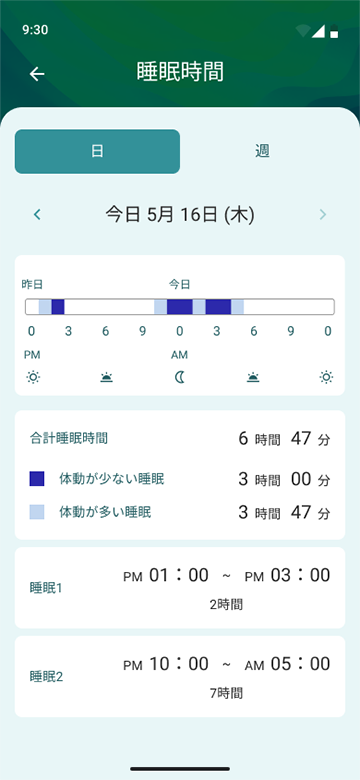Tap the date 今日 5月 16日 (木)

(180, 214)
